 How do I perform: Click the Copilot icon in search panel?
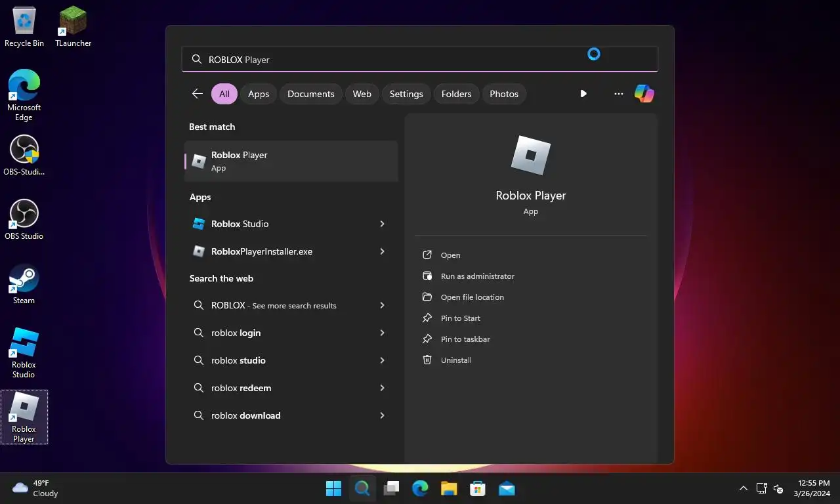[x=644, y=94]
